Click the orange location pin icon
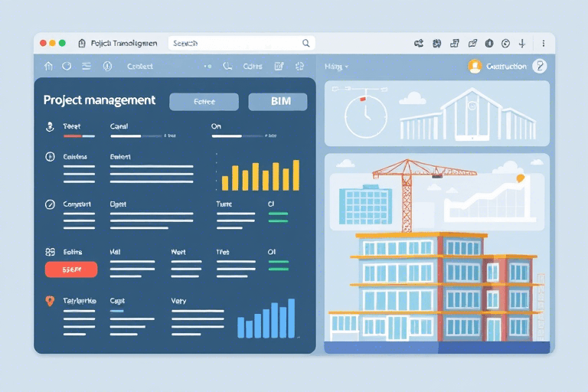 tap(50, 301)
